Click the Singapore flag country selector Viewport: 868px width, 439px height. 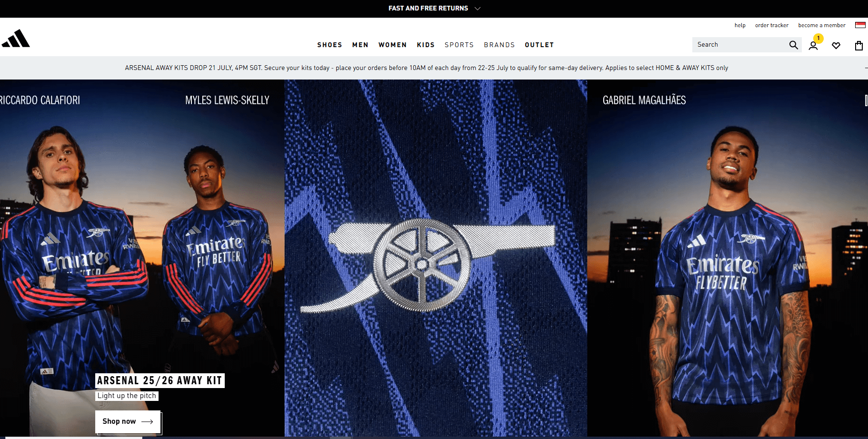(x=860, y=25)
